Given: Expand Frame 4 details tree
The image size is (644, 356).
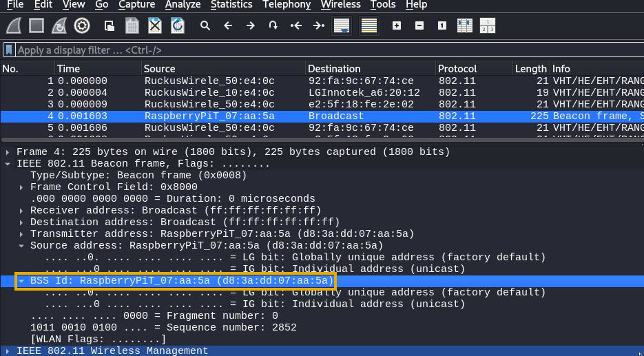Looking at the screenshot, I should pos(8,152).
